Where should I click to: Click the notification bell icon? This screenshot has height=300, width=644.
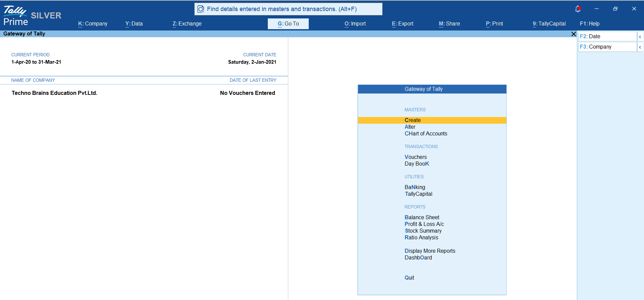pyautogui.click(x=578, y=9)
